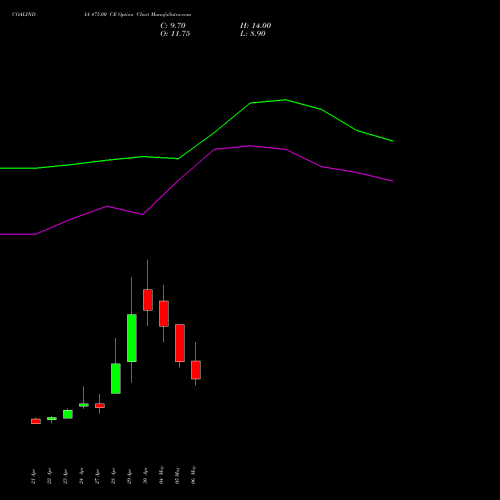Click the 30 Apr date axis label
This screenshot has height=500, width=500.
145,477
